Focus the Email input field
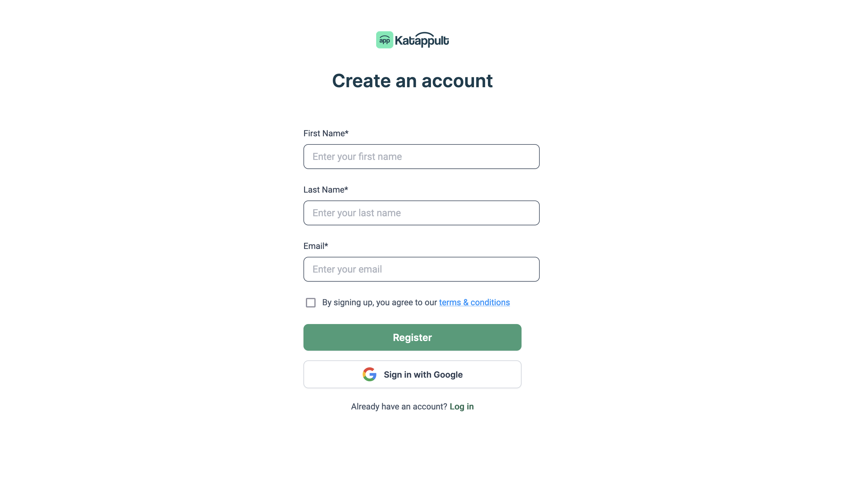 (421, 269)
